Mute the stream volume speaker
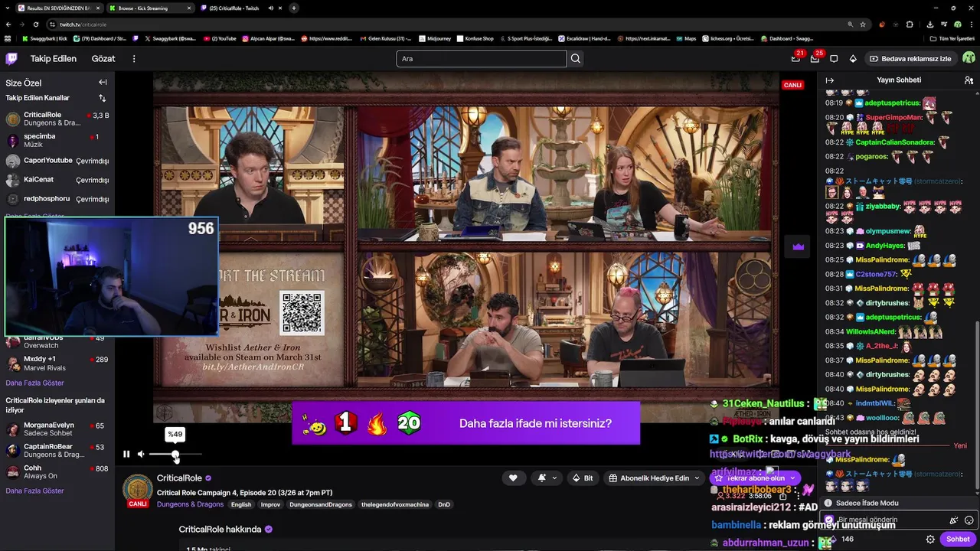The height and width of the screenshot is (551, 980). pos(141,454)
